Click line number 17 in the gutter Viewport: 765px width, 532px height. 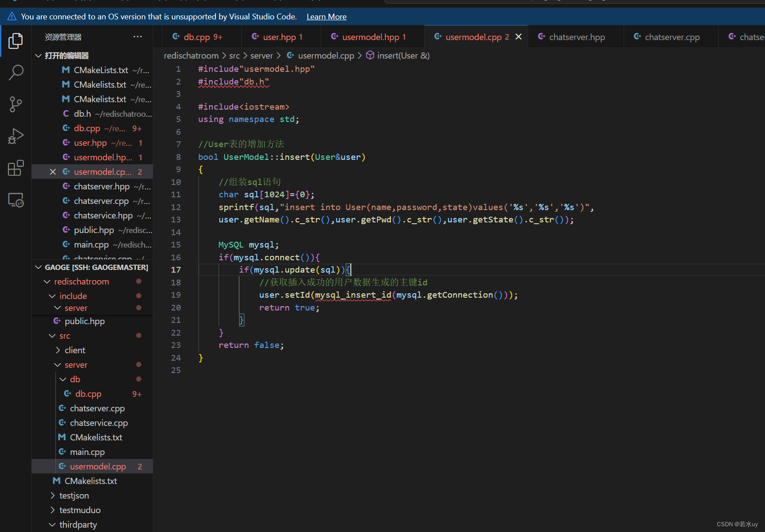pos(176,270)
